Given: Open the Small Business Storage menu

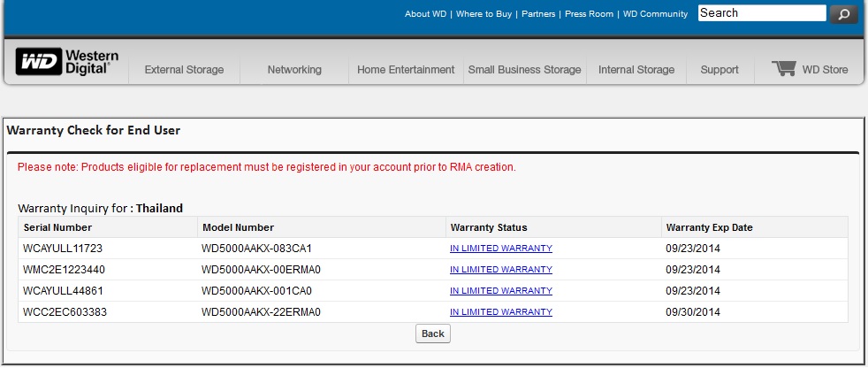Looking at the screenshot, I should coord(524,70).
